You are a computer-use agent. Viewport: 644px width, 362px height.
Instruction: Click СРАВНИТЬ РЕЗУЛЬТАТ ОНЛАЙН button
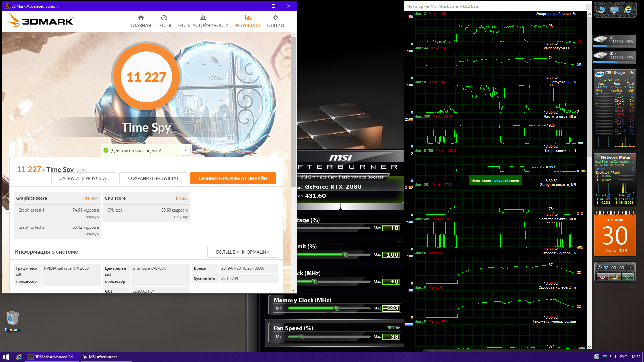pyautogui.click(x=233, y=178)
